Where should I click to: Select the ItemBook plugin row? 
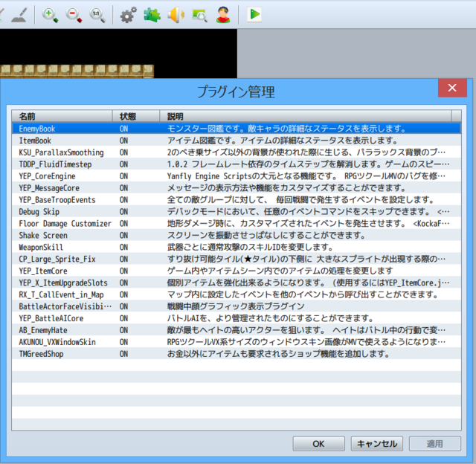pos(237,141)
